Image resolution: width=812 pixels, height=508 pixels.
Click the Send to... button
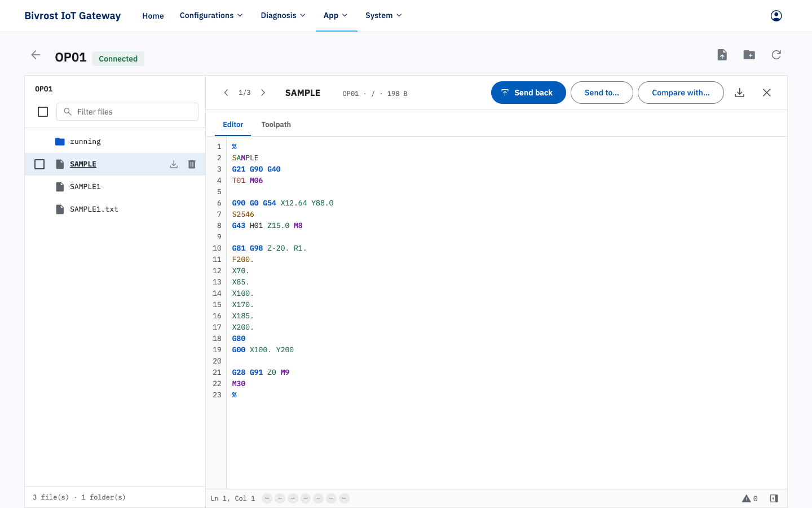click(602, 93)
